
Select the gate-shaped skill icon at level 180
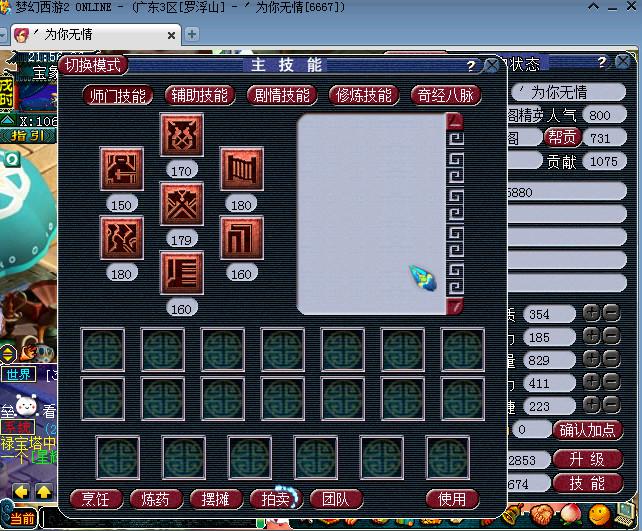tap(242, 169)
